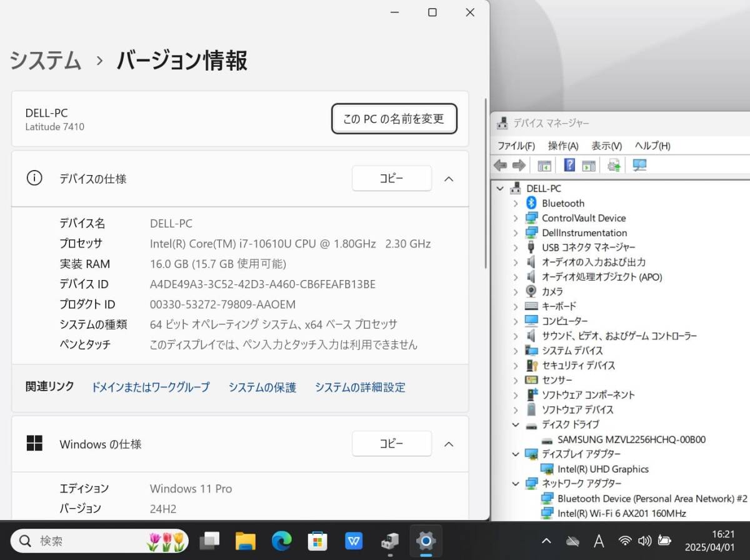The width and height of the screenshot is (750, 560).
Task: Click the Bluetooth device icon
Action: click(x=531, y=203)
